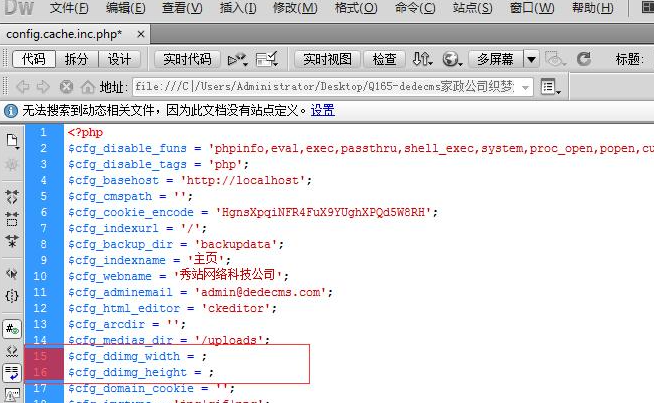Click the expand all icon
The width and height of the screenshot is (654, 403).
12,241
